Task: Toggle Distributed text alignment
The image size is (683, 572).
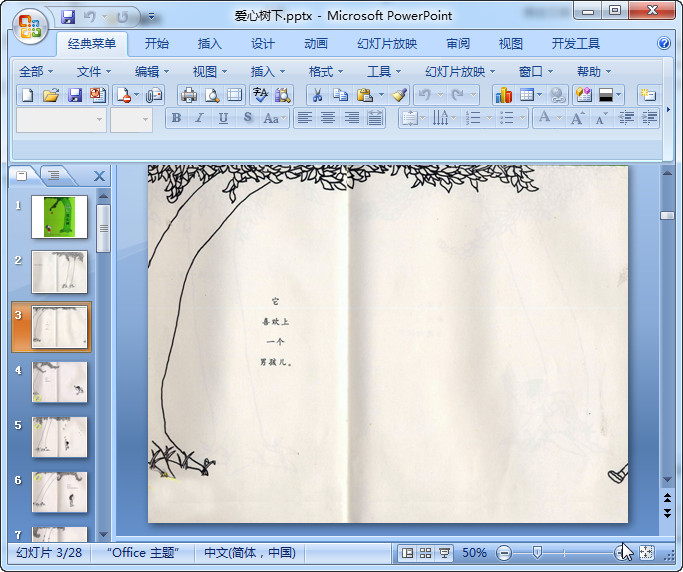Action: pos(375,118)
